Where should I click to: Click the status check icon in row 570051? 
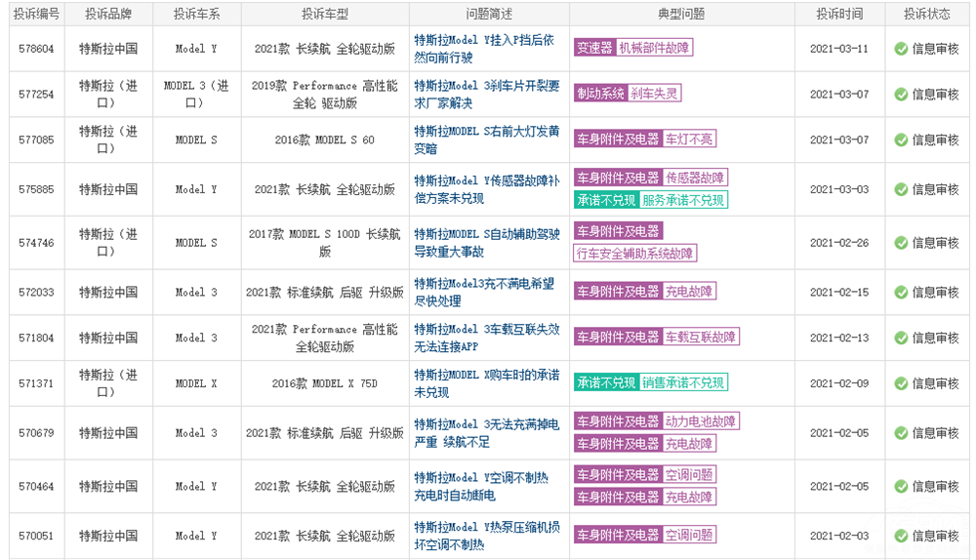(901, 536)
